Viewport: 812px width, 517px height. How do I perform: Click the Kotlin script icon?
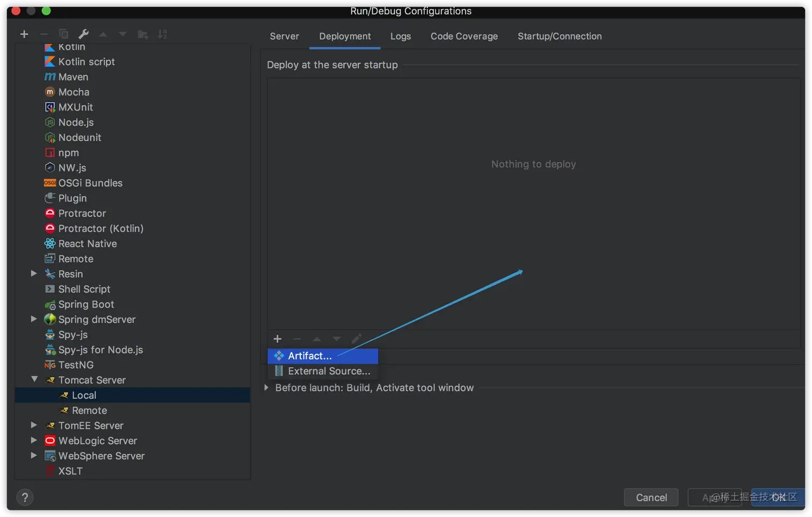click(50, 62)
